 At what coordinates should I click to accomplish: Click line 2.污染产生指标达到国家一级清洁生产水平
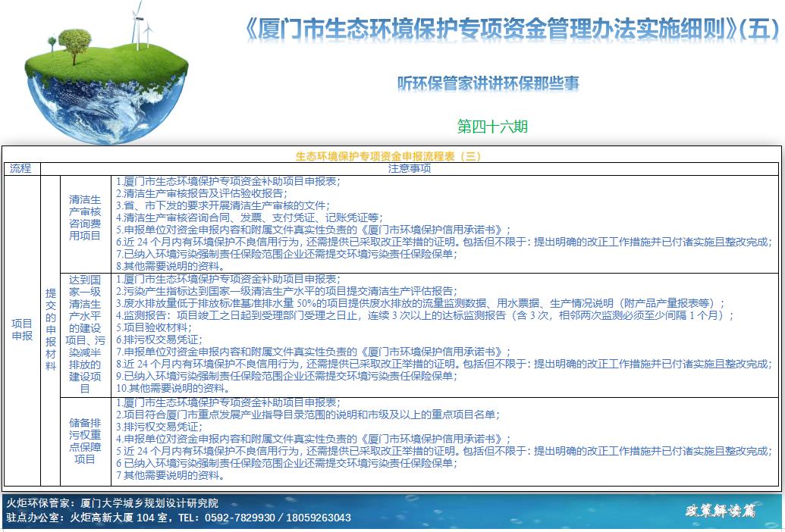(x=287, y=291)
